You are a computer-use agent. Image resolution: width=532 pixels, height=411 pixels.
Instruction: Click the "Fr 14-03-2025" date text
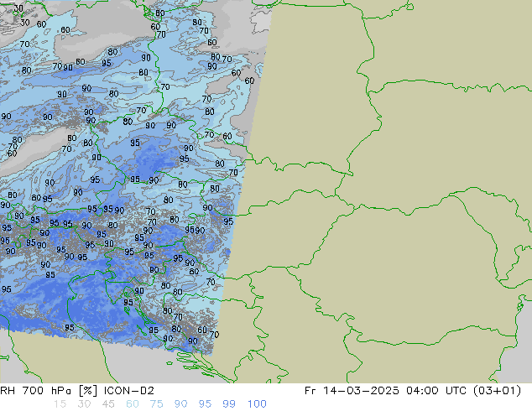coord(352,391)
